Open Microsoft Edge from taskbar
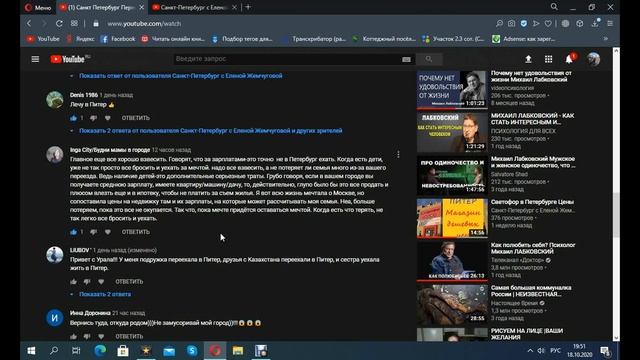This screenshot has width=640, height=360. (100, 351)
